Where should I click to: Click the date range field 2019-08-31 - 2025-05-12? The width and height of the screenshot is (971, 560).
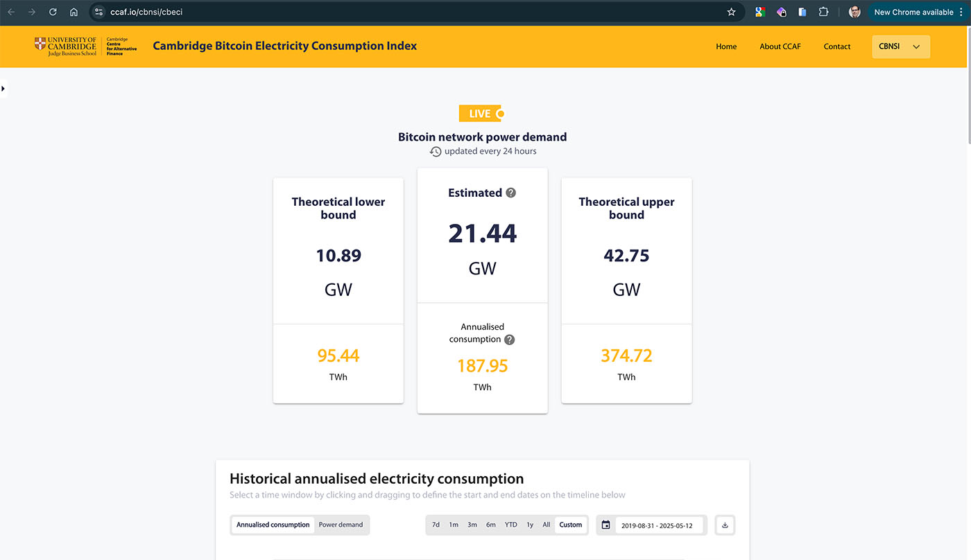(x=660, y=525)
